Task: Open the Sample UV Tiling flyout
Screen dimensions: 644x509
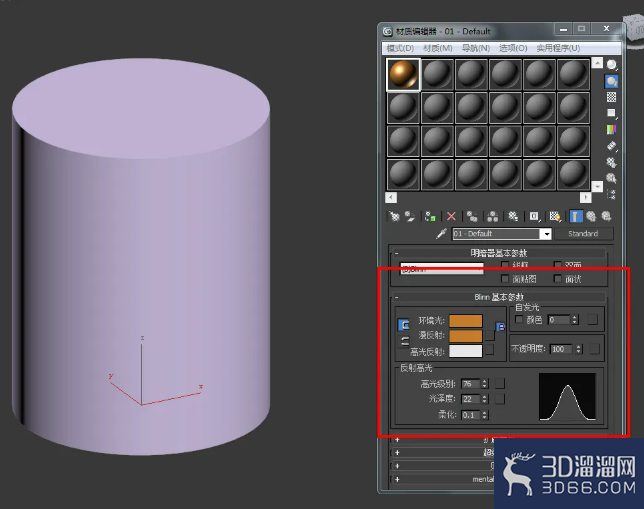Action: click(612, 113)
